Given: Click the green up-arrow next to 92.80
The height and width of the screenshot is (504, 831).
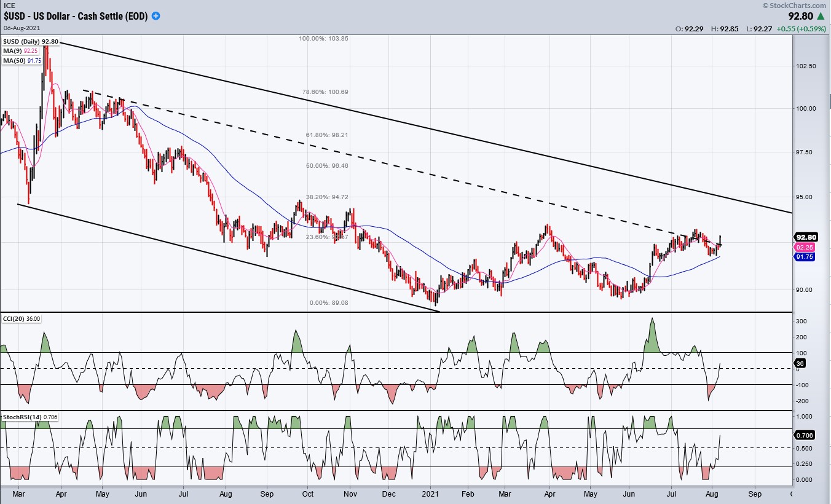Looking at the screenshot, I should [820, 17].
